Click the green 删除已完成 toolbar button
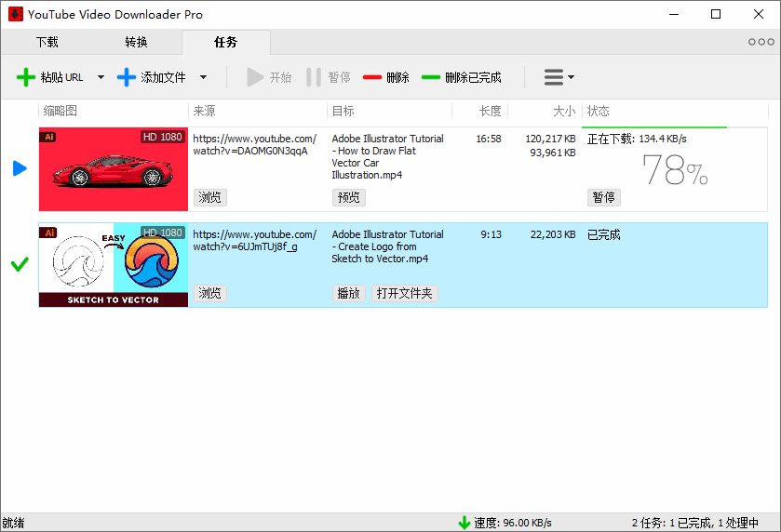The height and width of the screenshot is (532, 781). click(x=461, y=77)
